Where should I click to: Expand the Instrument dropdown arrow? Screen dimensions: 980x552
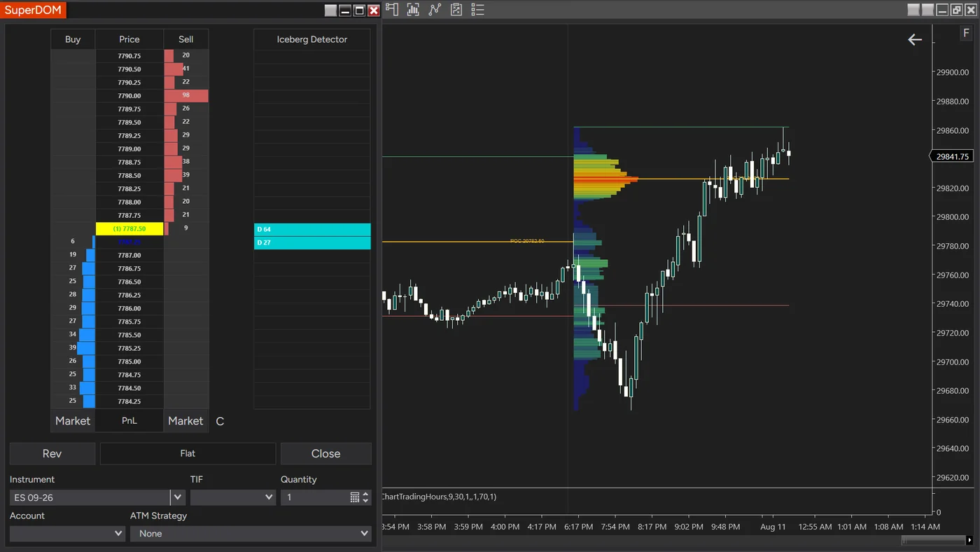[x=178, y=497]
